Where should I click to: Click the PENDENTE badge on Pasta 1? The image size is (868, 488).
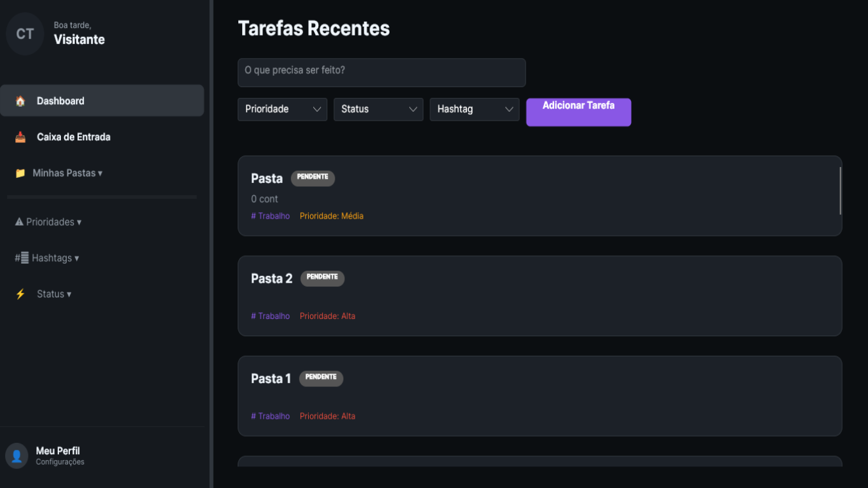pyautogui.click(x=321, y=378)
